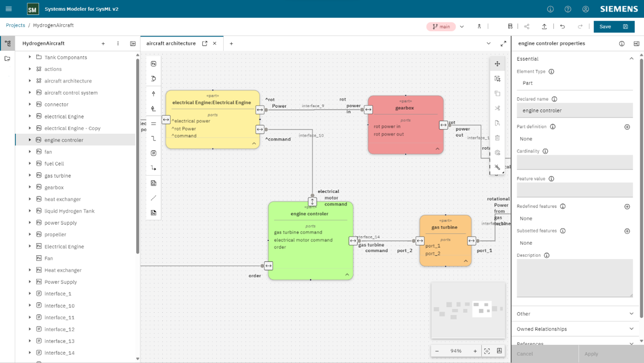Select the dashed connector tool in the diagram palette
This screenshot has width=644, height=363.
(153, 198)
